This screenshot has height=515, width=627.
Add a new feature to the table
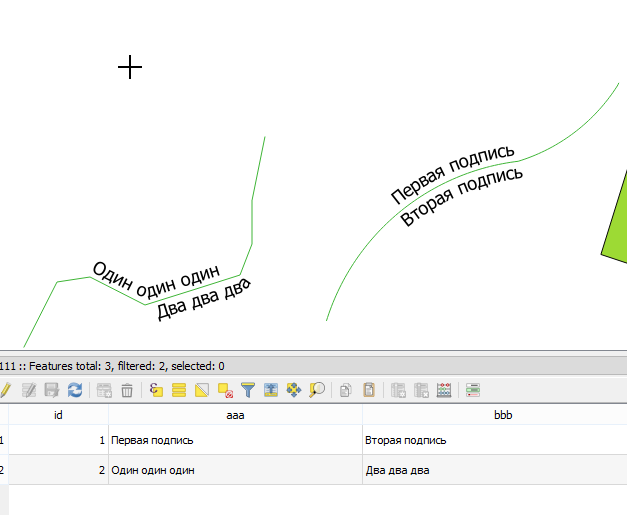tap(104, 389)
